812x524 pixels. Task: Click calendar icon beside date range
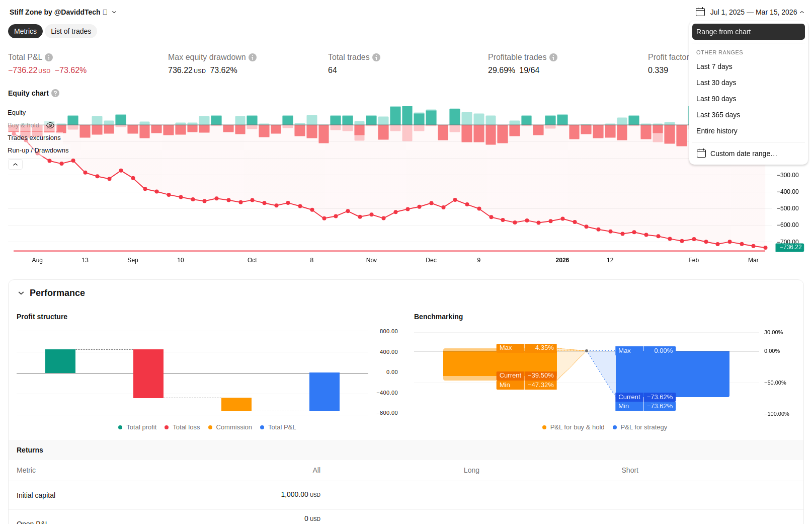(x=700, y=12)
